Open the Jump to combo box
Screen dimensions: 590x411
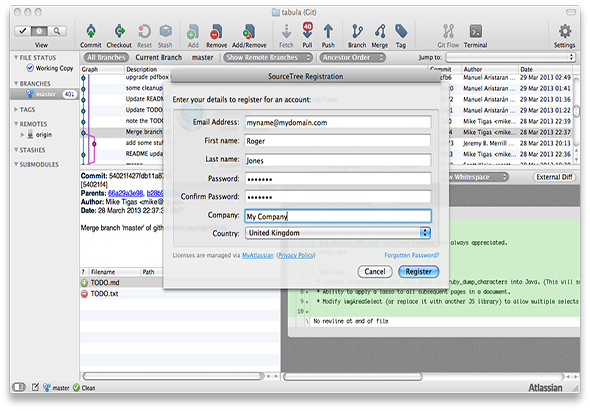pos(511,57)
